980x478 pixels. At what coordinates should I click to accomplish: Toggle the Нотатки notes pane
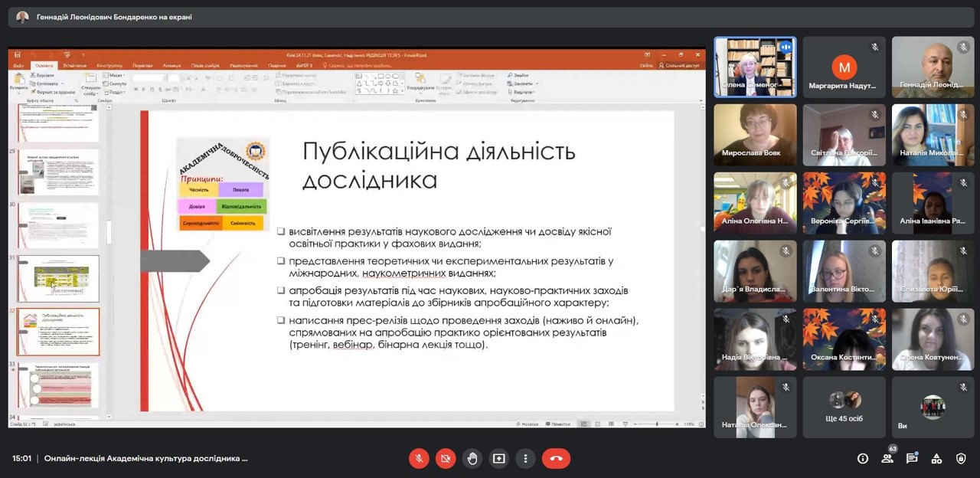[x=528, y=424]
